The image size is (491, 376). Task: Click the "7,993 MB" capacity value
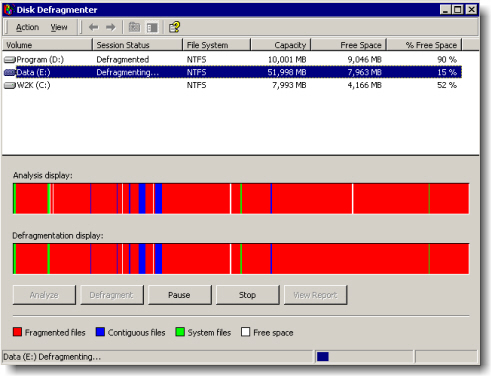point(289,85)
